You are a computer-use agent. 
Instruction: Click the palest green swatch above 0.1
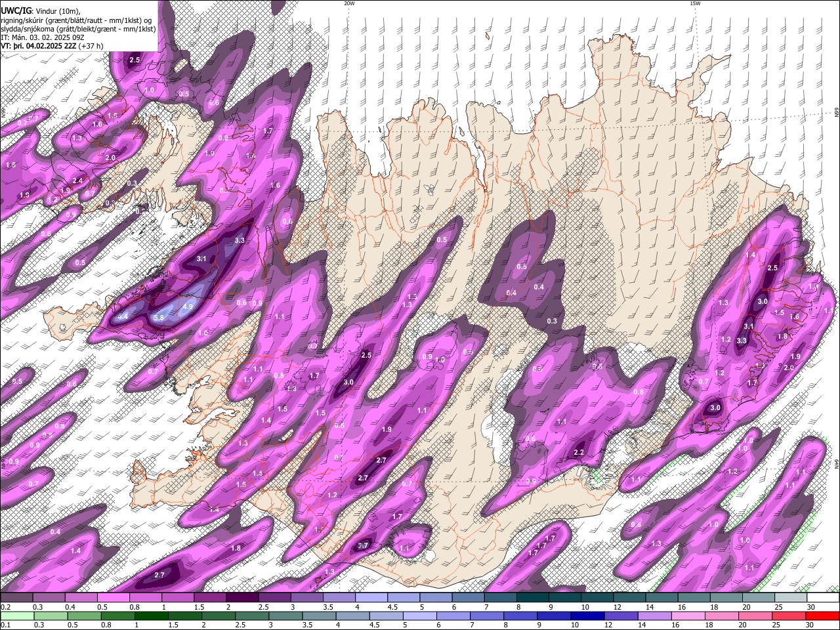(16, 616)
